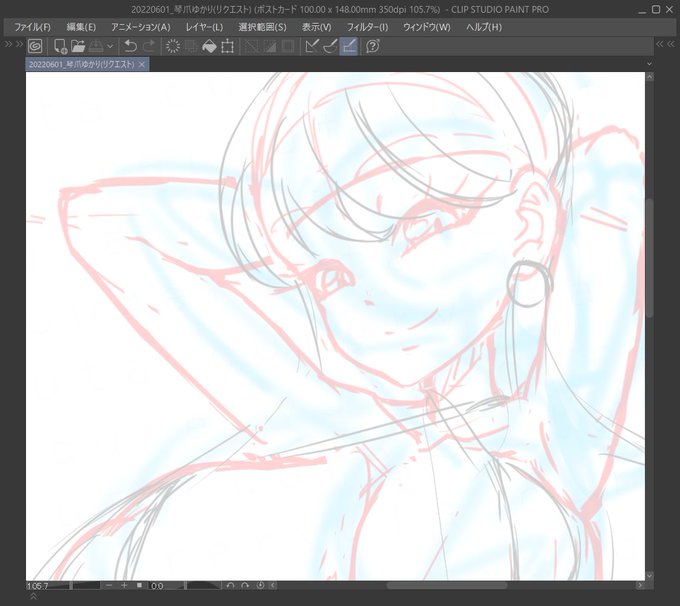Image resolution: width=680 pixels, height=606 pixels.
Task: Open the canvas tab list dropdown arrow
Action: coord(649,64)
